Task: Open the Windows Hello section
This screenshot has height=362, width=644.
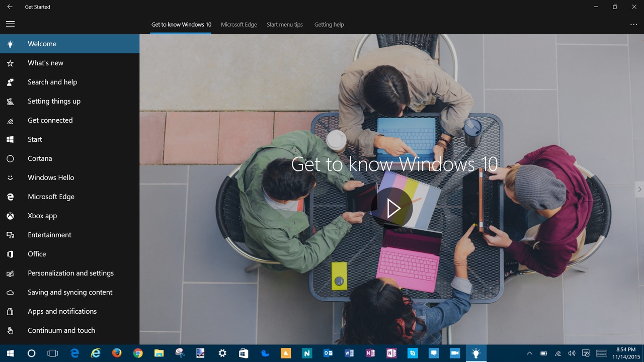Action: tap(69, 177)
